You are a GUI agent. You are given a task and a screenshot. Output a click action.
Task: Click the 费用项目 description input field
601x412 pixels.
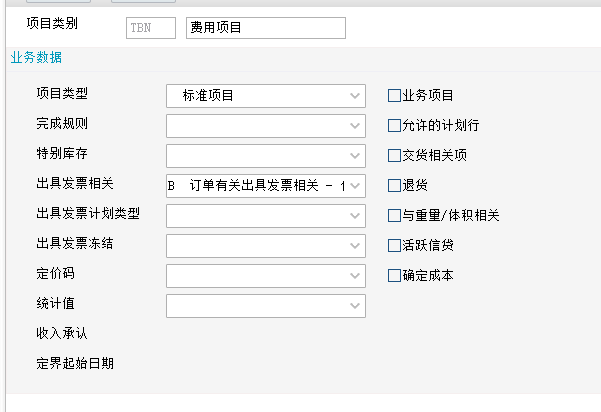266,28
